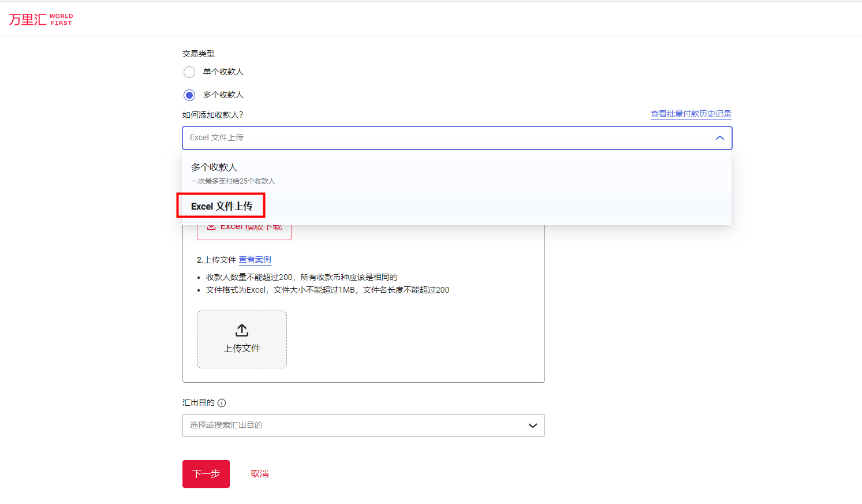This screenshot has height=504, width=862.
Task: Click the upload icon in the upload area
Action: [x=241, y=330]
